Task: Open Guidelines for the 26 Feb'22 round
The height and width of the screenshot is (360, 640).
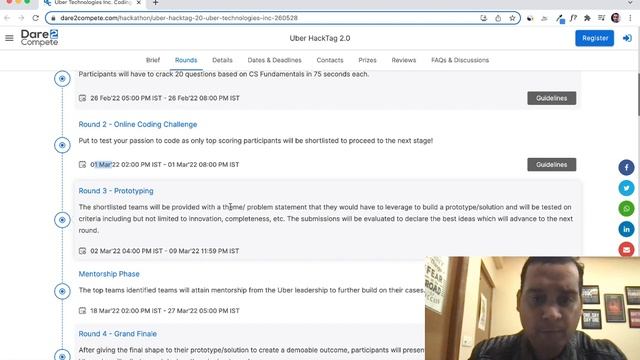Action: pyautogui.click(x=551, y=98)
